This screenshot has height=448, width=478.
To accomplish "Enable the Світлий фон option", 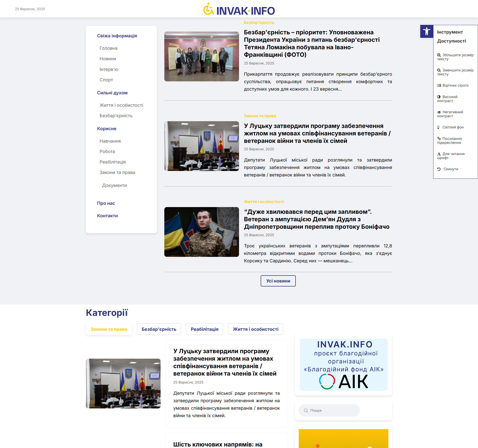I will coord(450,127).
